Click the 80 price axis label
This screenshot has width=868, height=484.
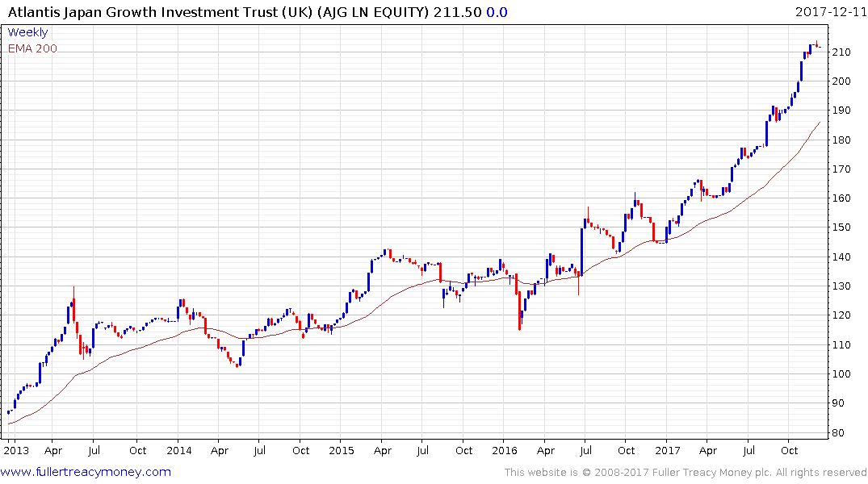click(838, 432)
